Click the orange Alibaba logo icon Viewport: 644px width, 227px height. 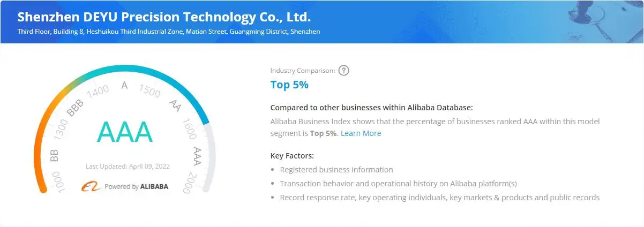click(91, 186)
